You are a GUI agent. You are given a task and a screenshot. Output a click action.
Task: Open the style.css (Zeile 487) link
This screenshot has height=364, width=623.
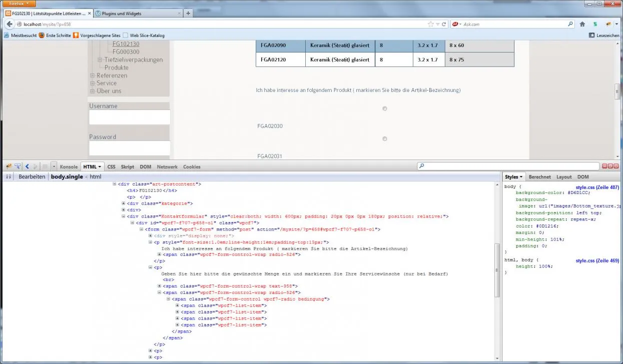pyautogui.click(x=597, y=187)
